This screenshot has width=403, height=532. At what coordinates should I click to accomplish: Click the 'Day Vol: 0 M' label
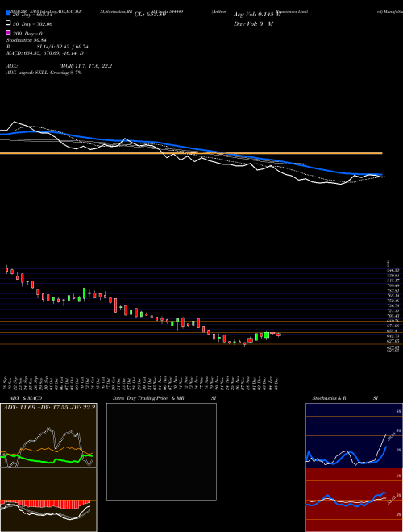(x=253, y=23)
